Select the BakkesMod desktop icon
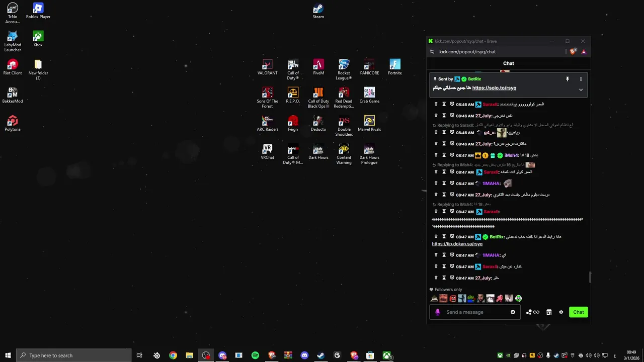Image resolution: width=644 pixels, height=362 pixels. 13,96
